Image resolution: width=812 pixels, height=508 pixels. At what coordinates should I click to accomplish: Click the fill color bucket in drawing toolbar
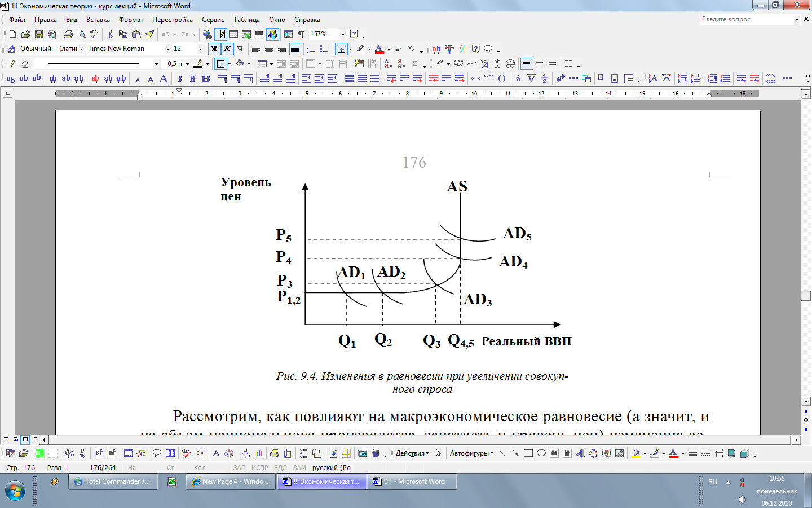(x=636, y=453)
